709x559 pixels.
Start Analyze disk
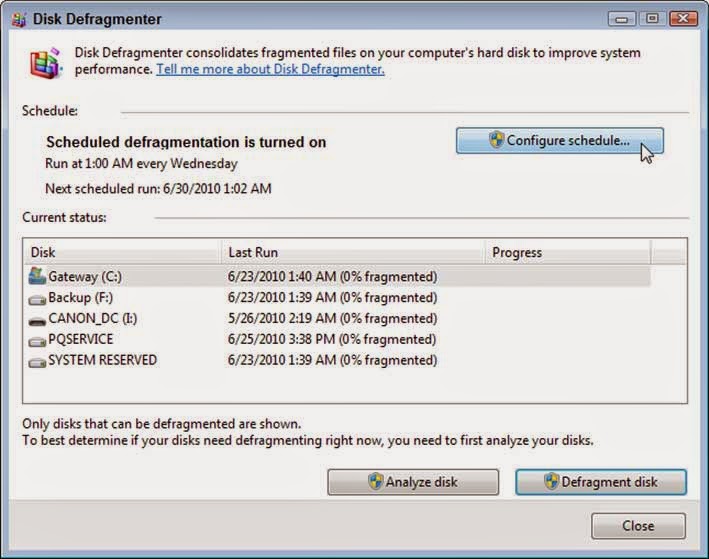tap(413, 482)
